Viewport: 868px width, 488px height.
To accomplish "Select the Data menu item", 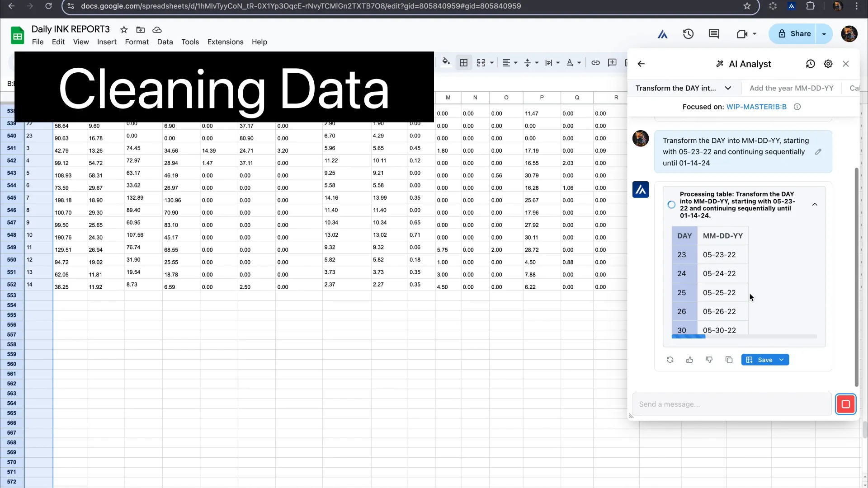I will tap(165, 42).
